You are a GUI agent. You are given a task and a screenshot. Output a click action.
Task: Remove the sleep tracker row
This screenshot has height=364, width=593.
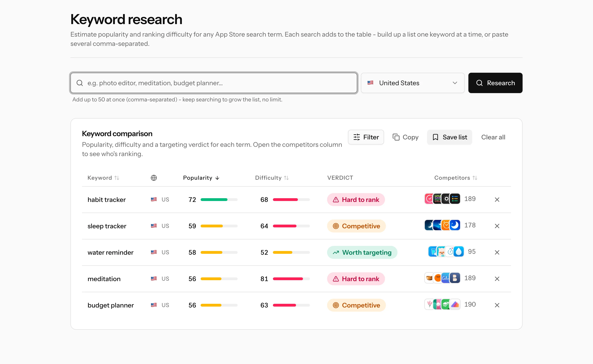point(497,226)
